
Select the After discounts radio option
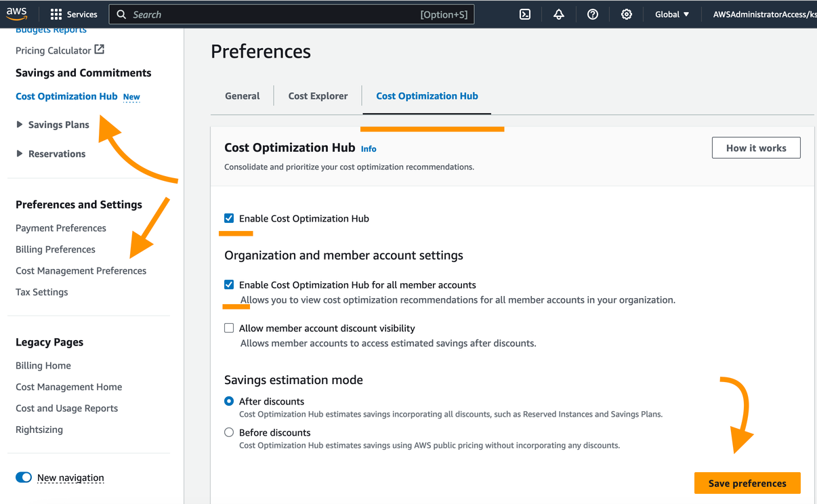pos(229,401)
